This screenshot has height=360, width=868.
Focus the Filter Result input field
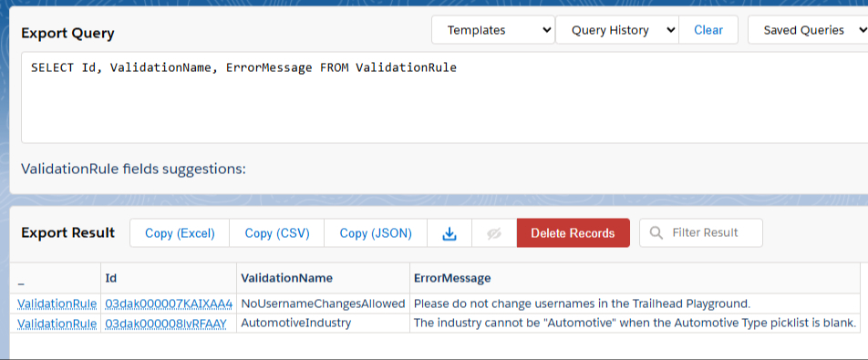pos(701,232)
